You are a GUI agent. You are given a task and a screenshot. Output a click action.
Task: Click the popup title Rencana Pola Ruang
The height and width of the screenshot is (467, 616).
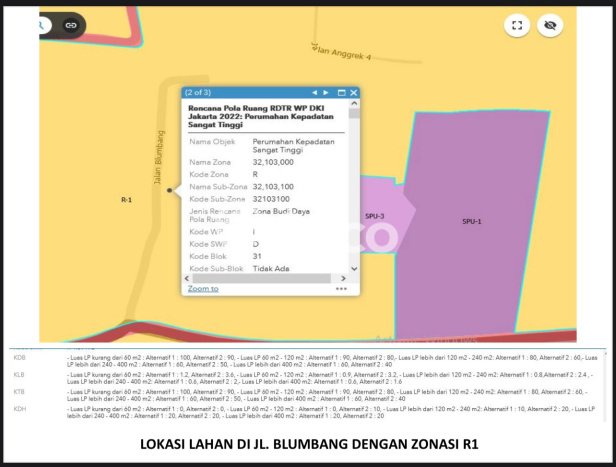[260, 116]
